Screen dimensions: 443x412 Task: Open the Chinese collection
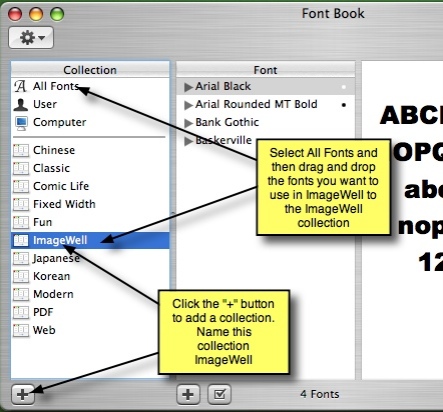(90, 150)
